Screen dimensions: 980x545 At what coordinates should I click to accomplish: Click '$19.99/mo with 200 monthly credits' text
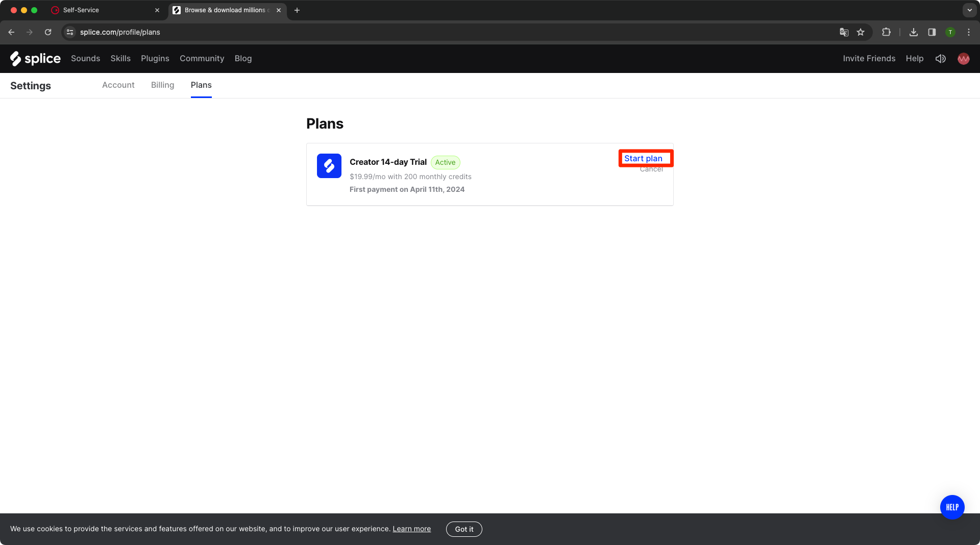[410, 177]
